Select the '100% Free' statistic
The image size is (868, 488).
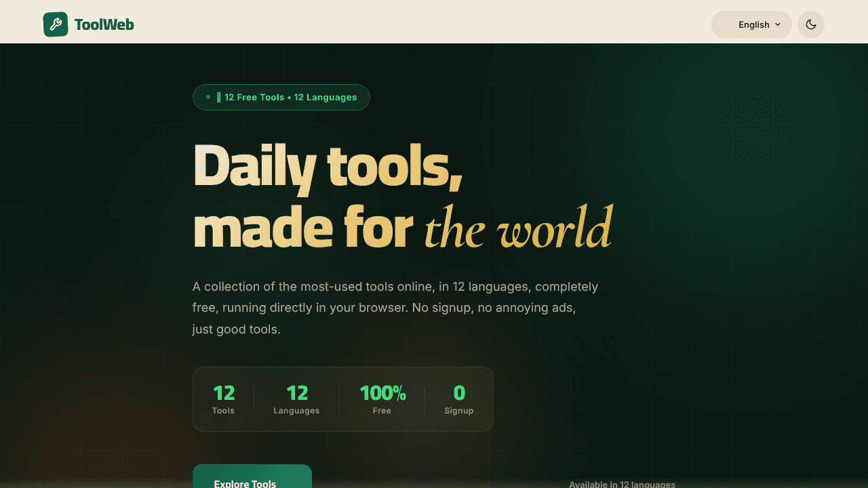click(x=382, y=399)
